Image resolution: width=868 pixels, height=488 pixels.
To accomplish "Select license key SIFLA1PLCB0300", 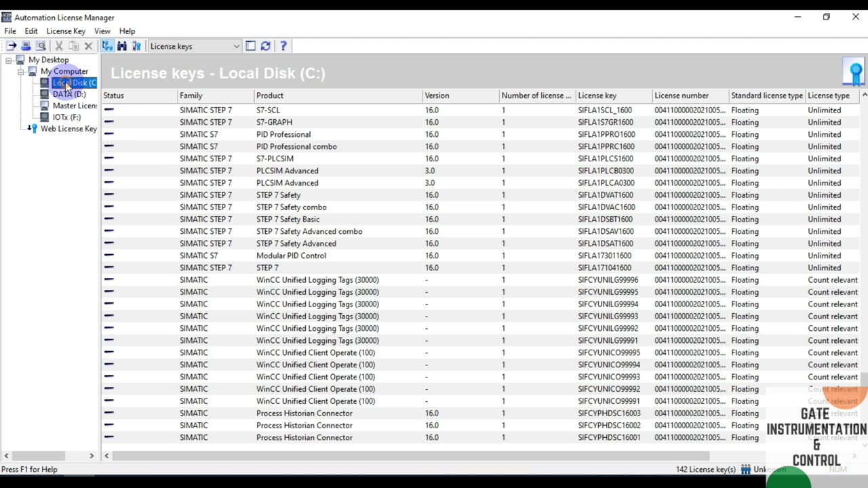I will (606, 171).
